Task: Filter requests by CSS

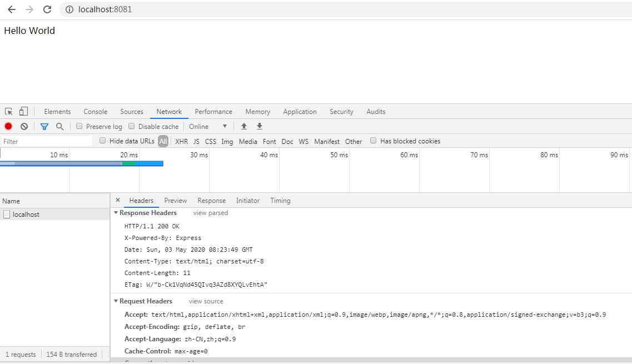Action: [211, 142]
